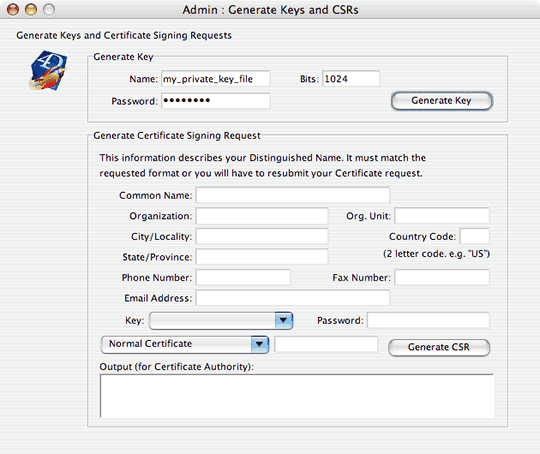This screenshot has width=540, height=454.
Task: Click the Output for Certificate Authority text area
Action: 297,396
